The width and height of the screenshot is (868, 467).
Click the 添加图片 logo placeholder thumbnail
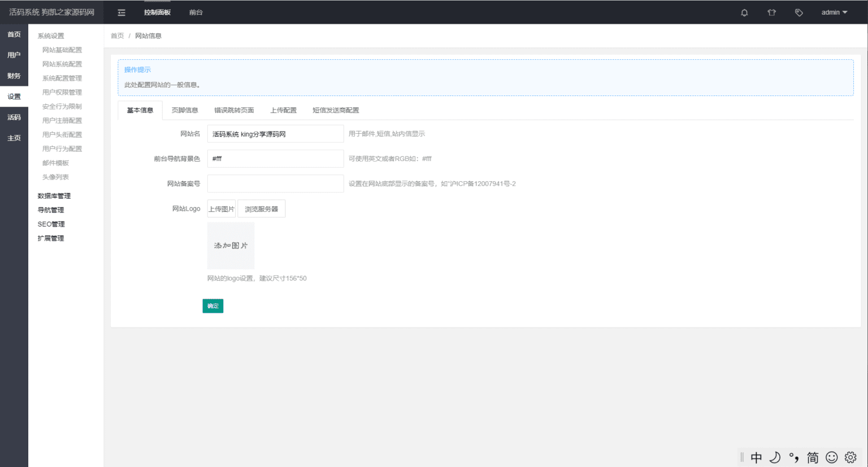(231, 246)
